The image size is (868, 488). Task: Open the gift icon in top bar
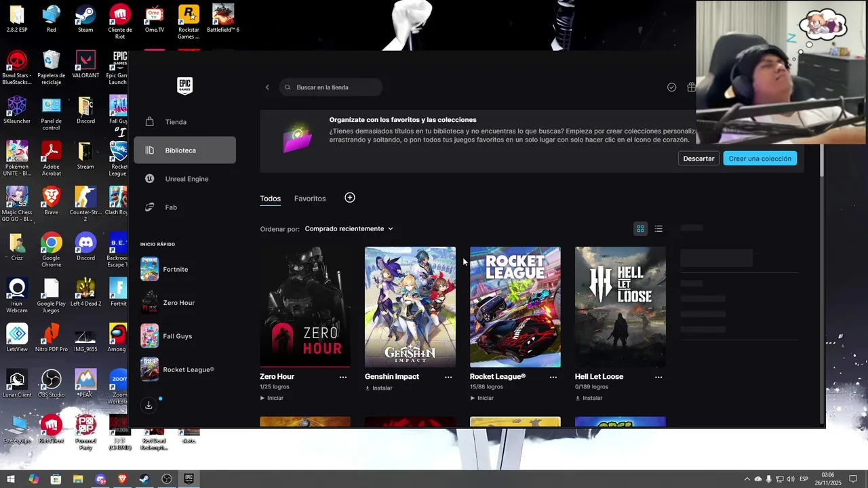(x=691, y=87)
